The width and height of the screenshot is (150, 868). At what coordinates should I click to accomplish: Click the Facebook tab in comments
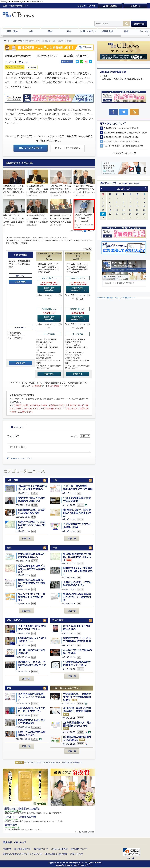17,427
